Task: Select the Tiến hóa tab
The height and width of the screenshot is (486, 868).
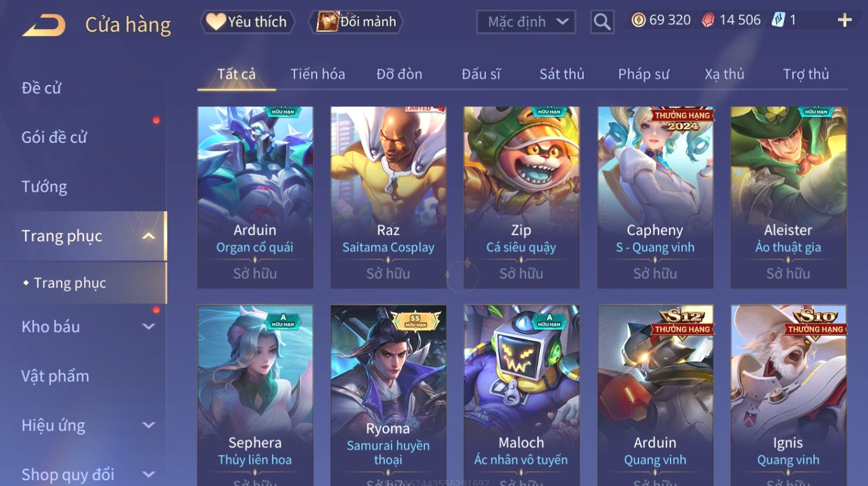Action: [x=318, y=74]
